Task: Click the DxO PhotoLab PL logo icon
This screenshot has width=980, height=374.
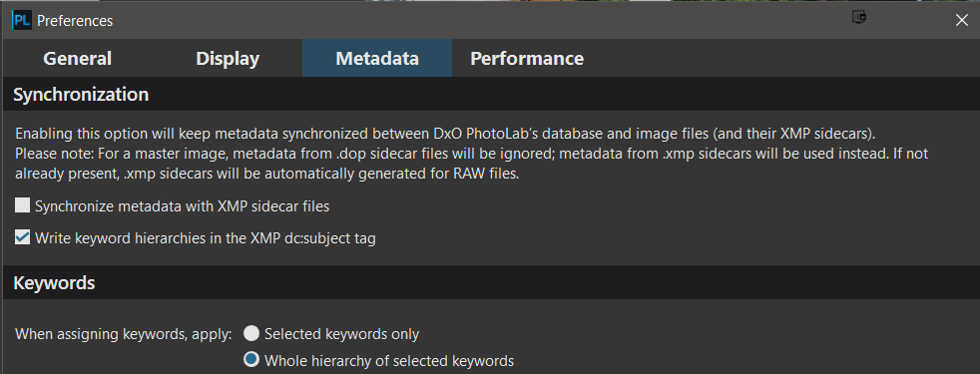Action: [x=22, y=21]
